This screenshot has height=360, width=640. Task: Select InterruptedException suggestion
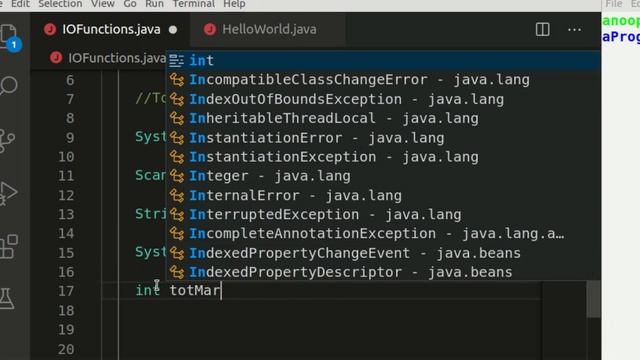383,214
